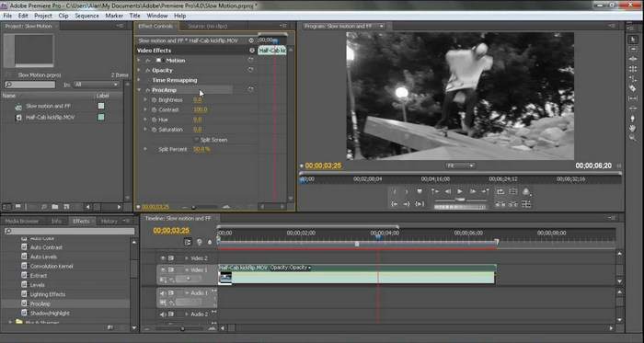Open the Marker menu
This screenshot has height=343, width=644.
pyautogui.click(x=114, y=16)
